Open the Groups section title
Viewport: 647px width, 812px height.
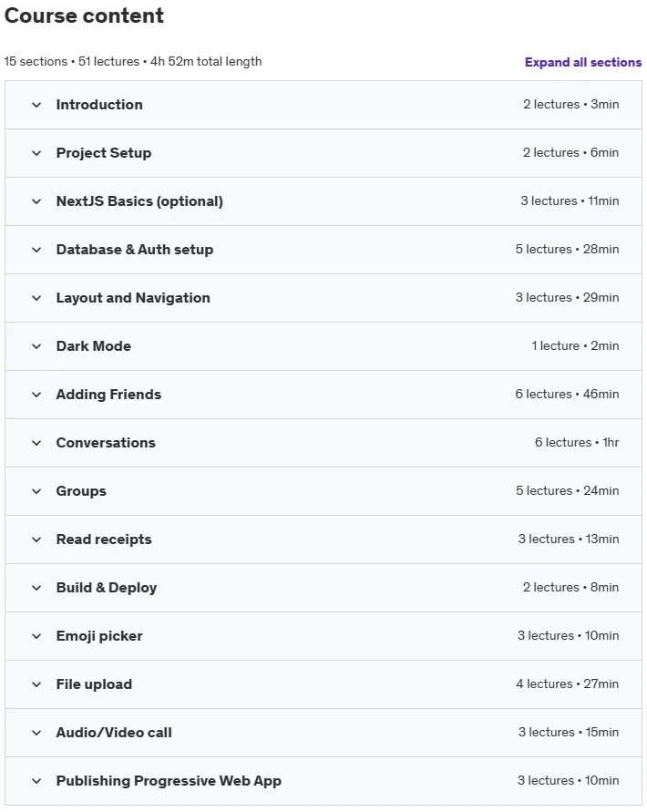click(81, 491)
